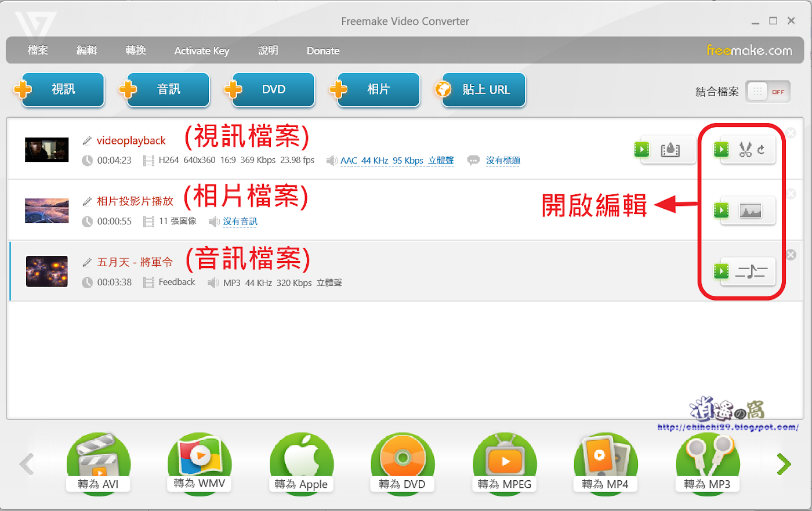Open the 說明 menu
Viewport: 812px width, 511px height.
tap(268, 50)
